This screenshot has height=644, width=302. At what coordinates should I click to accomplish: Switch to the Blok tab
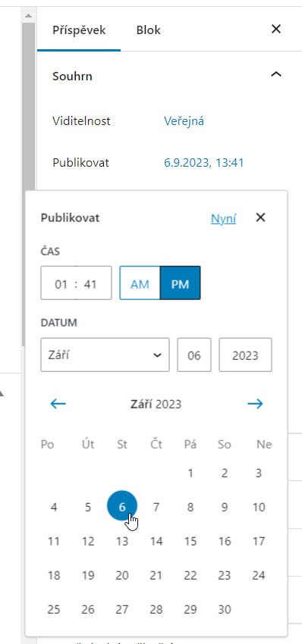point(149,30)
